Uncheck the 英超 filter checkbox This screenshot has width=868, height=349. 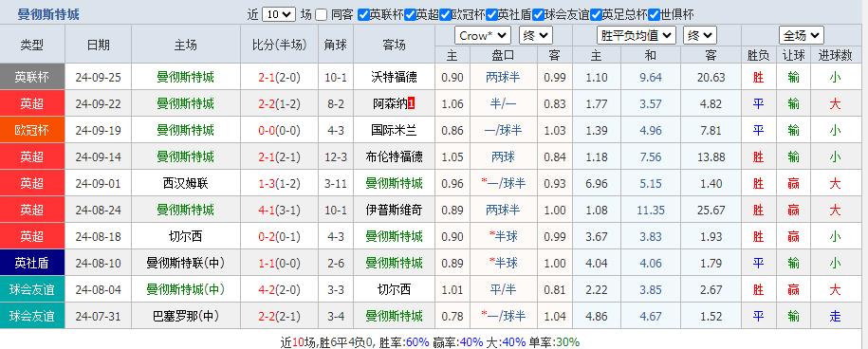tap(410, 15)
